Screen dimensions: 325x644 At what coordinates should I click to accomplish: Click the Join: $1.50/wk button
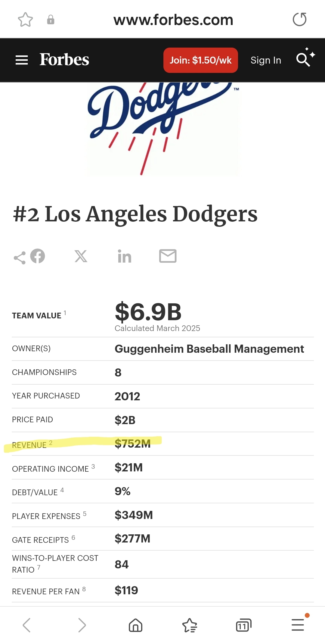pos(201,60)
